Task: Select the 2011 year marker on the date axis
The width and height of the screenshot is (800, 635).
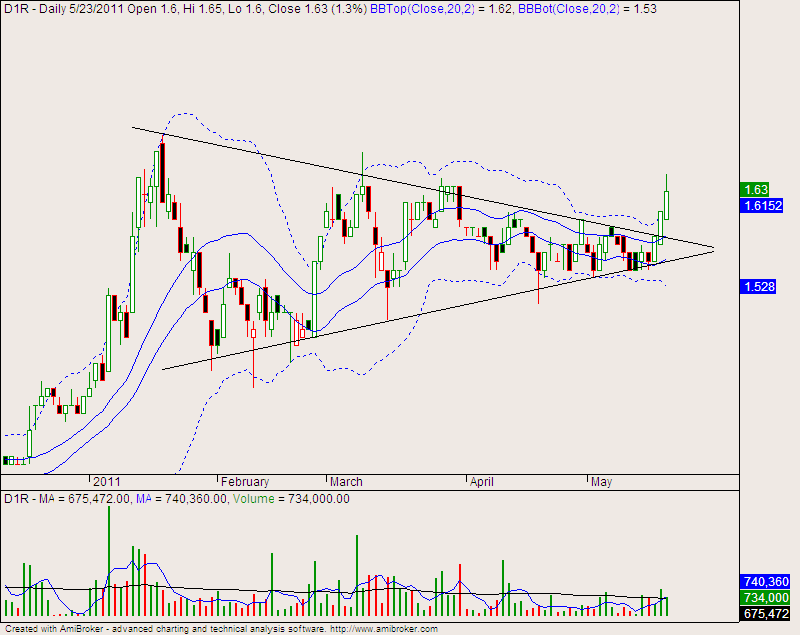Action: coord(105,480)
